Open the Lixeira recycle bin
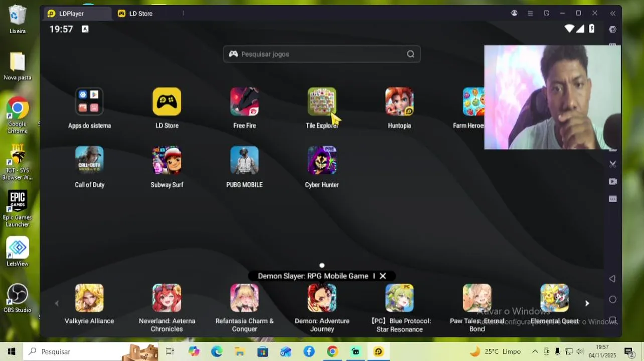This screenshot has height=361, width=644. (x=17, y=19)
